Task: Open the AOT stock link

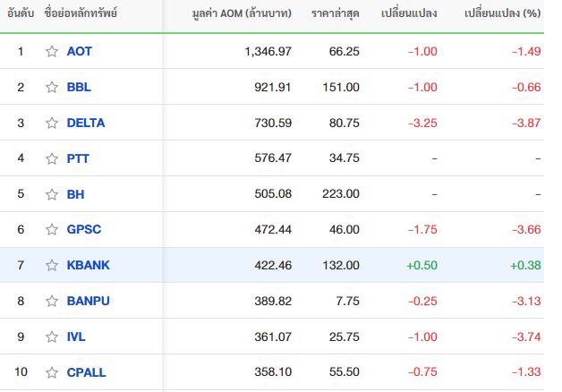Action: [x=80, y=51]
